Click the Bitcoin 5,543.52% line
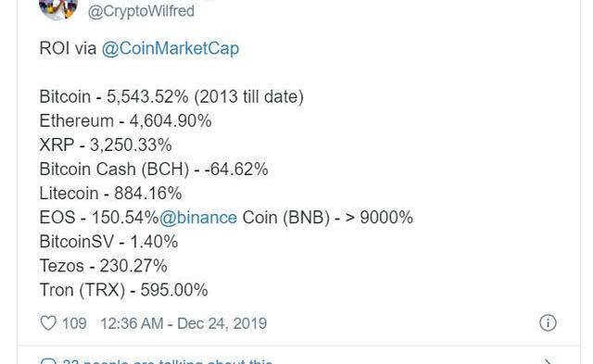Viewport: 593px width, 364px height. pyautogui.click(x=171, y=96)
